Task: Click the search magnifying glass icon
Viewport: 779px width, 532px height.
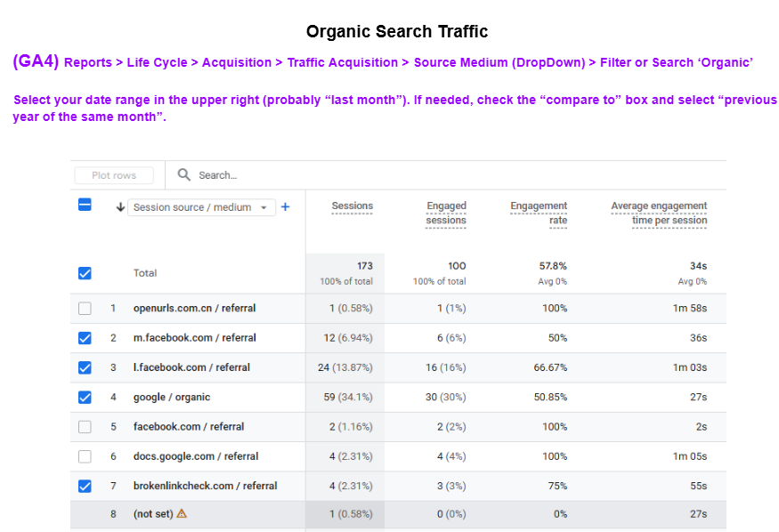Action: coord(183,175)
